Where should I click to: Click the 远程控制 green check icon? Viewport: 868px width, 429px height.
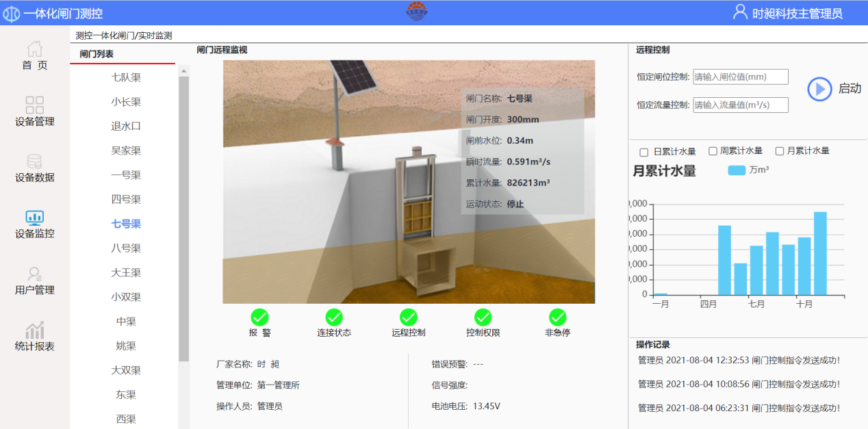coord(409,317)
